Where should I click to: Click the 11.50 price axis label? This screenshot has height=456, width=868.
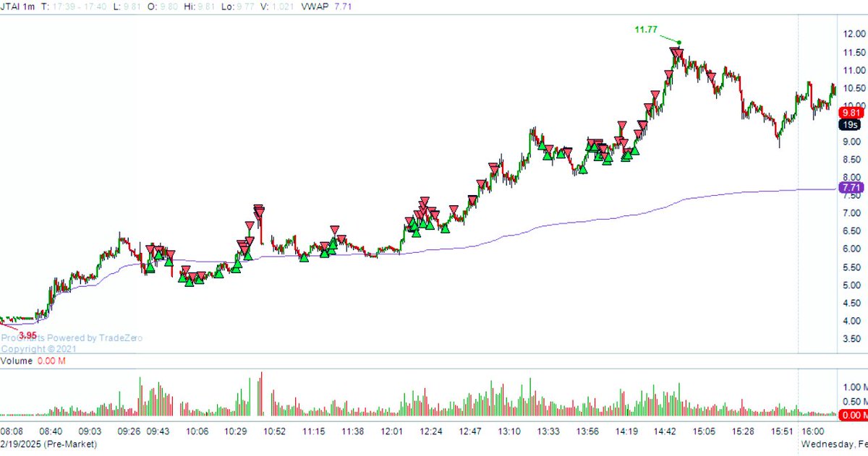pos(854,53)
